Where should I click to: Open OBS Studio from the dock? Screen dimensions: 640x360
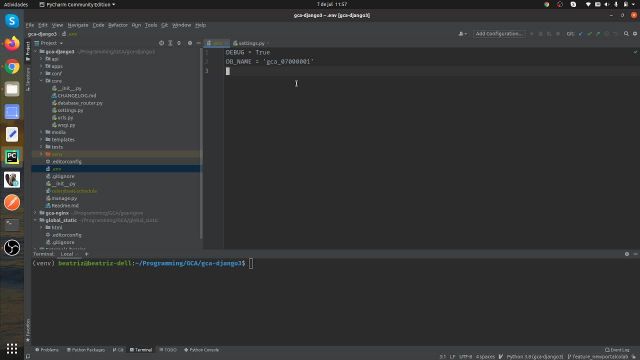click(x=12, y=247)
